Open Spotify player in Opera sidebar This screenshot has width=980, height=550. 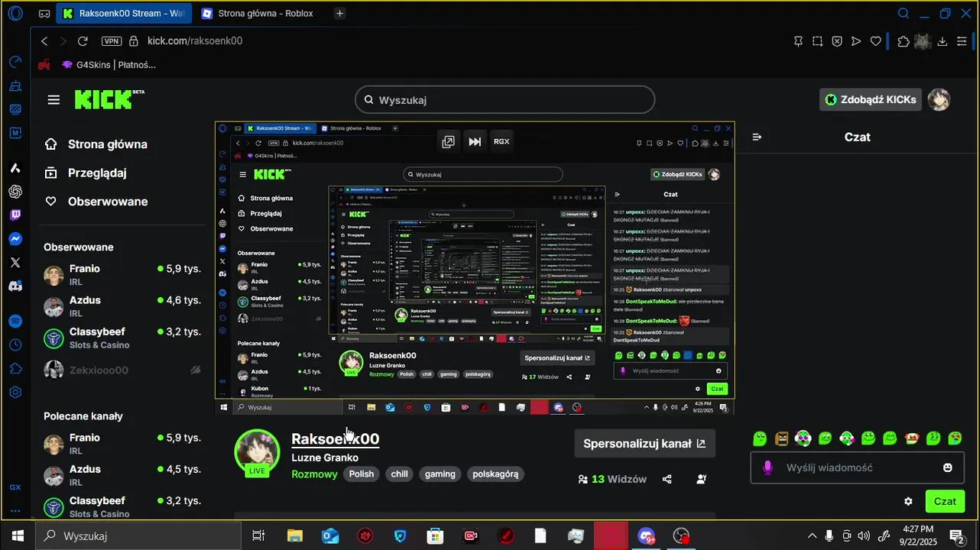point(15,321)
